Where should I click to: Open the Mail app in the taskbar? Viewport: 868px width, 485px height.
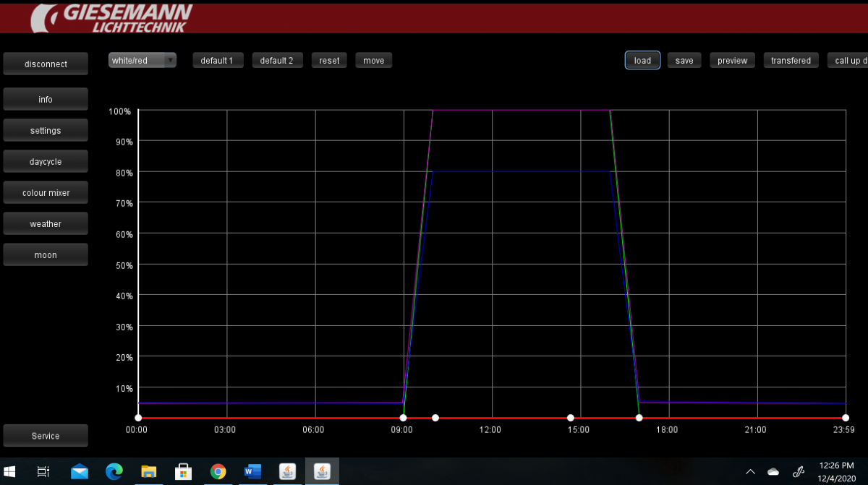80,472
